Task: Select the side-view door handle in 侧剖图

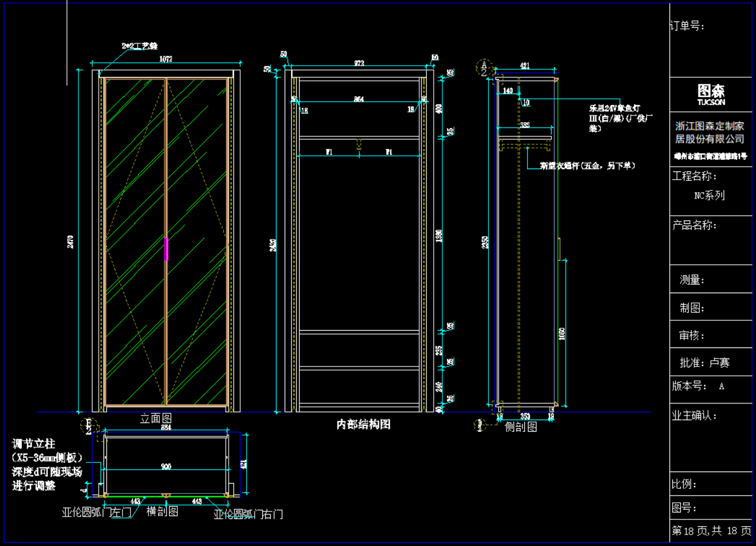Action: (559, 249)
